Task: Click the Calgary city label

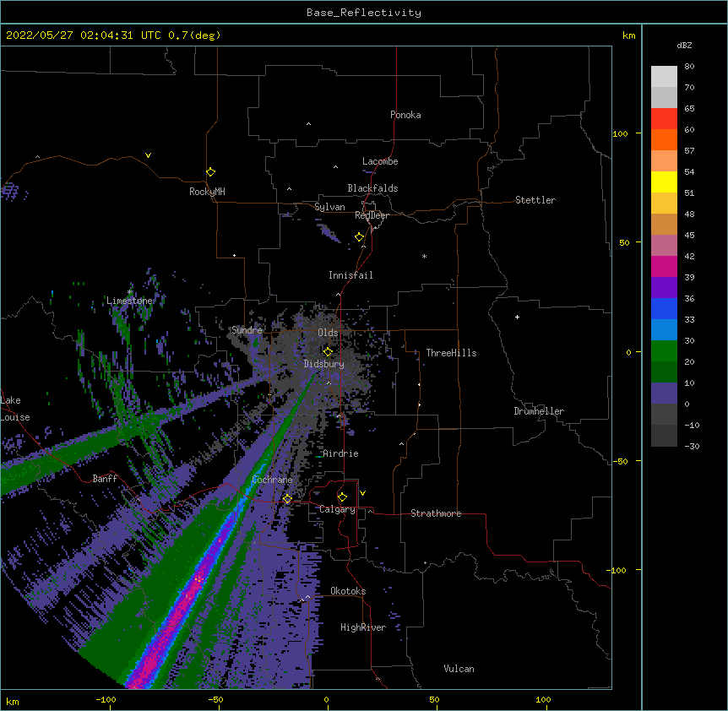Action: coord(338,509)
